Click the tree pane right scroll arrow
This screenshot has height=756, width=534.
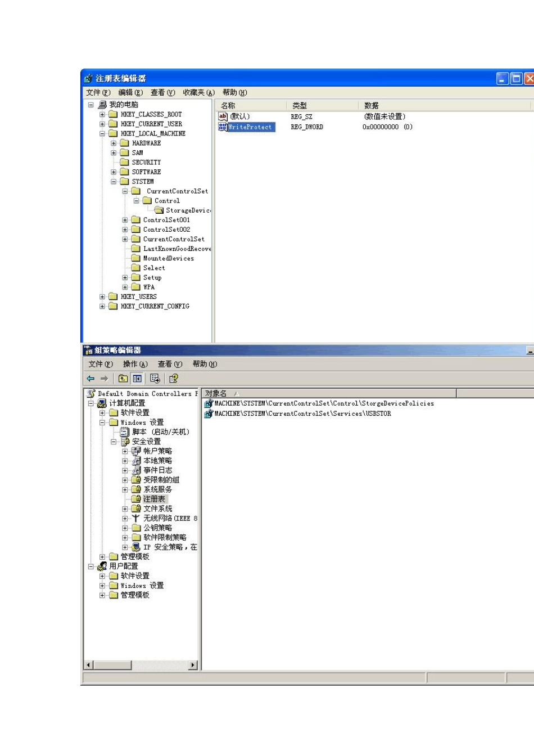point(193,665)
